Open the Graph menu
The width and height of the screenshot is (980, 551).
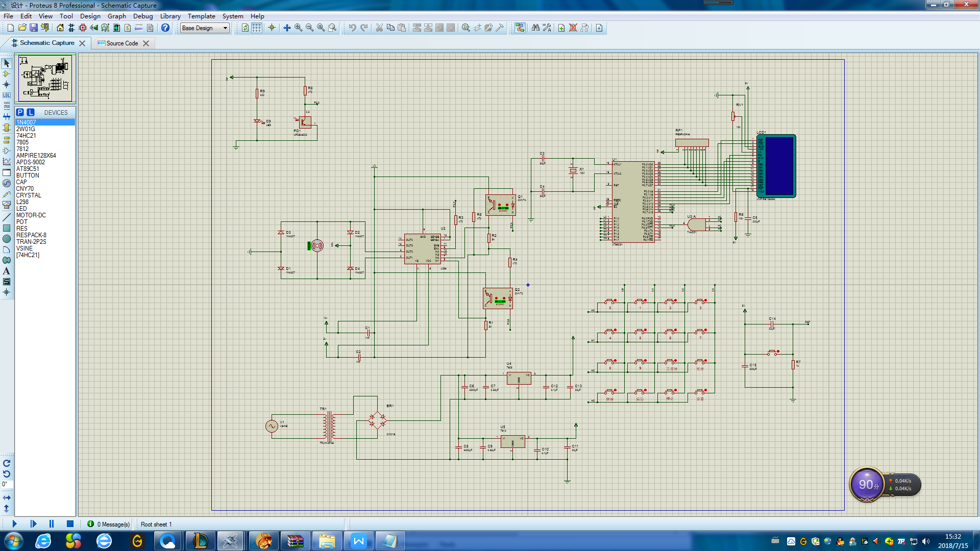click(x=116, y=16)
